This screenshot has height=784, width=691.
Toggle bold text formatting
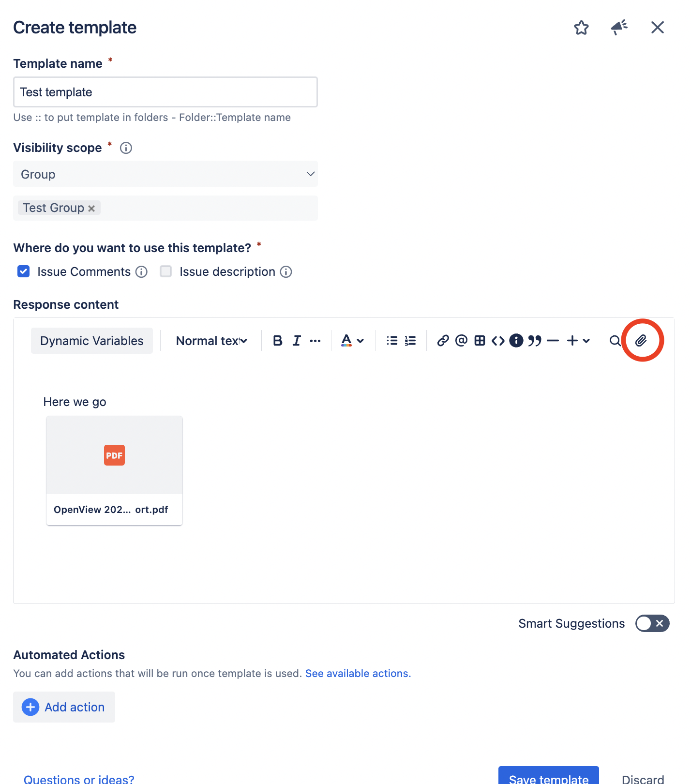tap(277, 340)
